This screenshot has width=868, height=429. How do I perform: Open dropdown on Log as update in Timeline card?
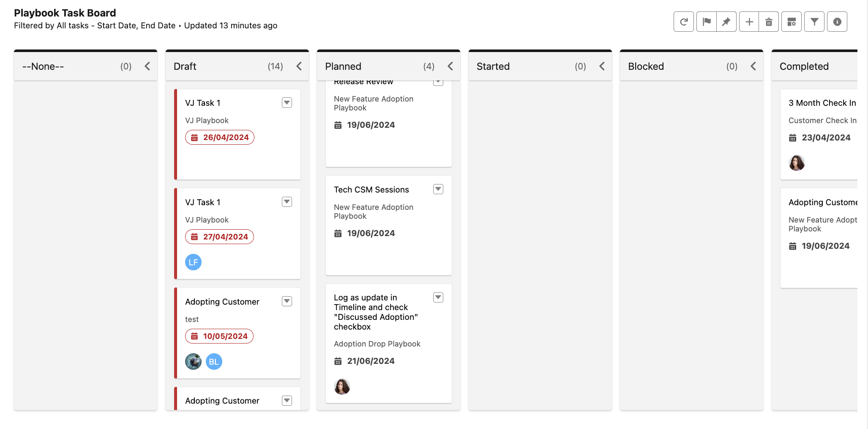[x=438, y=297]
